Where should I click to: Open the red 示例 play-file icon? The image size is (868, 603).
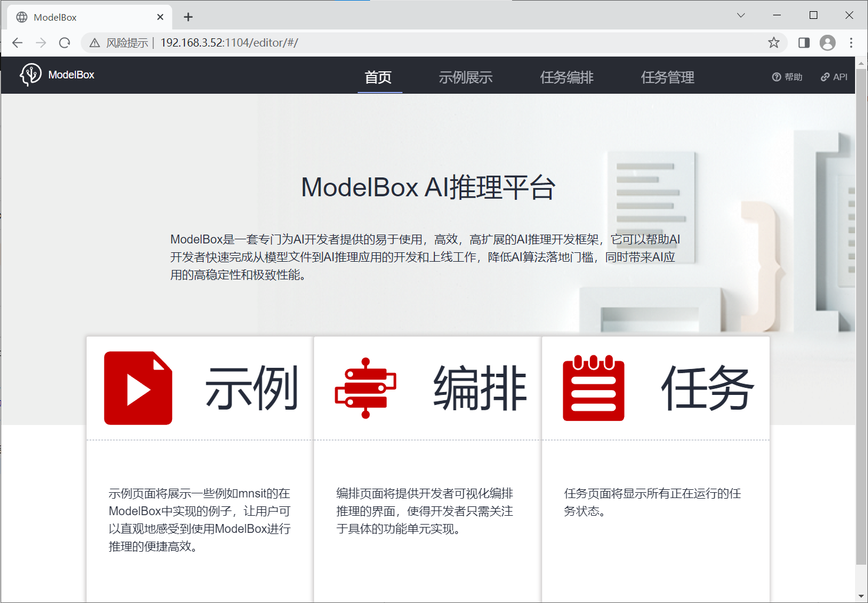[x=138, y=388]
